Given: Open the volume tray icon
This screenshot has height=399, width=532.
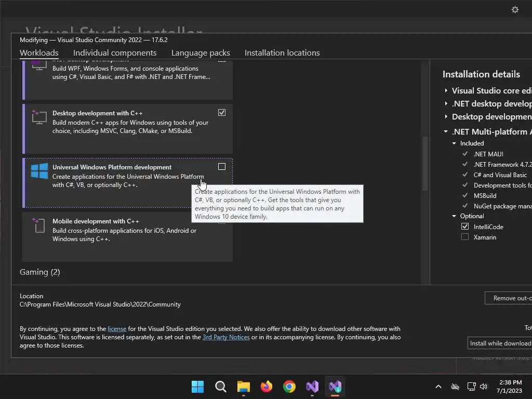Looking at the screenshot, I should pos(484,387).
